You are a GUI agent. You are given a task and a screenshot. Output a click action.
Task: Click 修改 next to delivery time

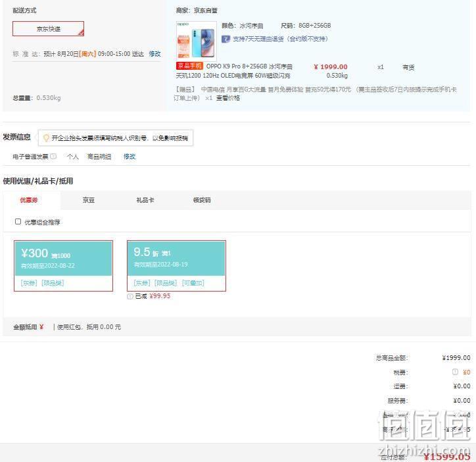click(x=155, y=54)
